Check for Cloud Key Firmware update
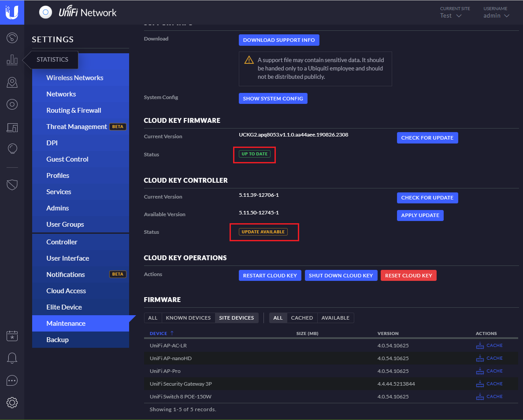Viewport: 523px width, 420px height. coord(427,138)
